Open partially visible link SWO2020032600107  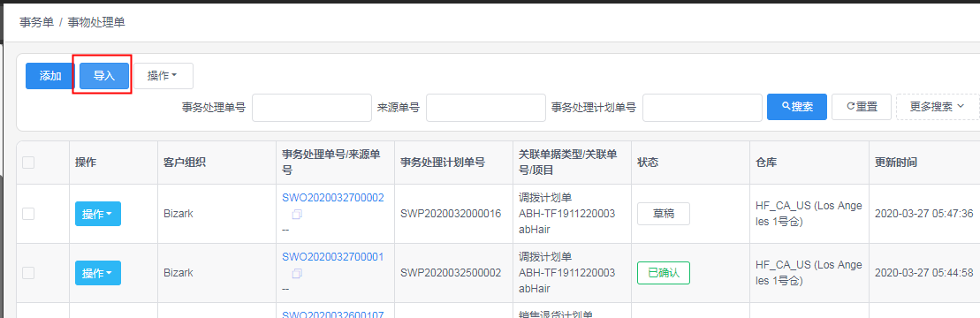pos(333,314)
